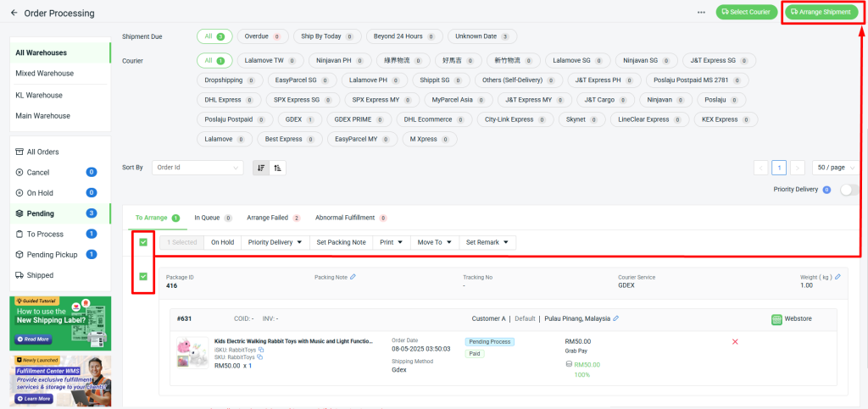Click the Set Packing Note button
868x409 pixels.
pyautogui.click(x=341, y=242)
